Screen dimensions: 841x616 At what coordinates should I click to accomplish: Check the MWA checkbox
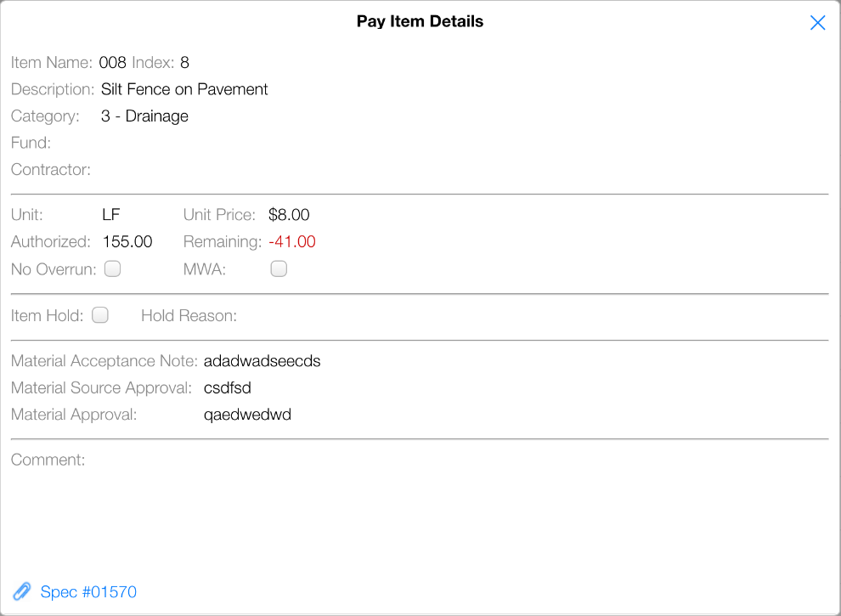279,269
